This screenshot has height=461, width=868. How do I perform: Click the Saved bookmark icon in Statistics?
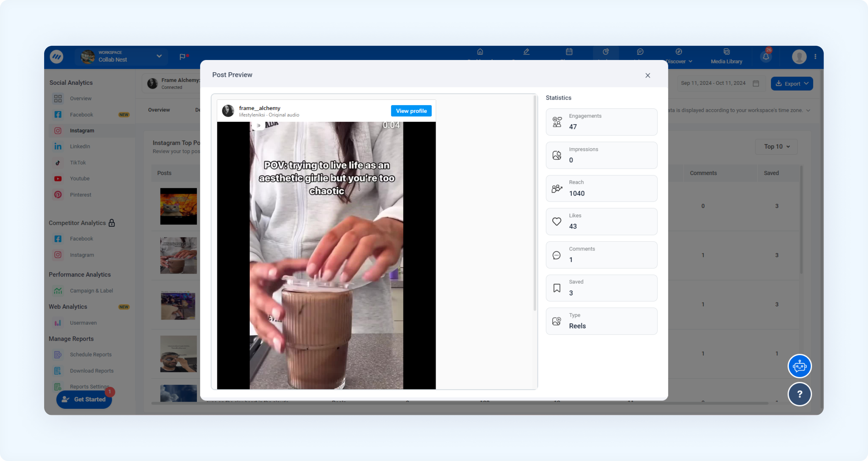557,288
